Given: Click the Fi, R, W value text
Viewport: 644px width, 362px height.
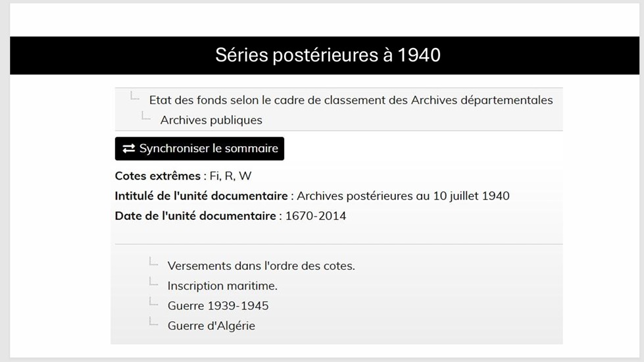Looking at the screenshot, I should pyautogui.click(x=230, y=176).
